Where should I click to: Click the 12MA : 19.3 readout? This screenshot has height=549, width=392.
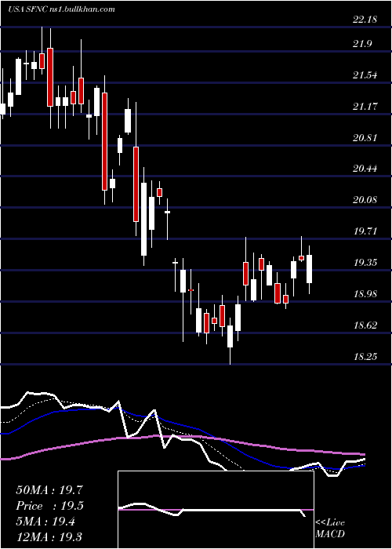coord(49,536)
